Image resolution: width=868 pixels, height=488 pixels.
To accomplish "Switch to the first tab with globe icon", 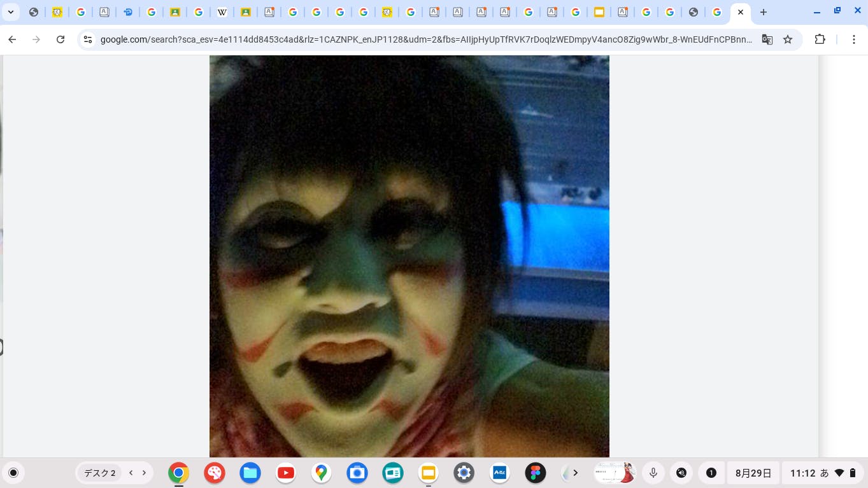I will pyautogui.click(x=34, y=12).
